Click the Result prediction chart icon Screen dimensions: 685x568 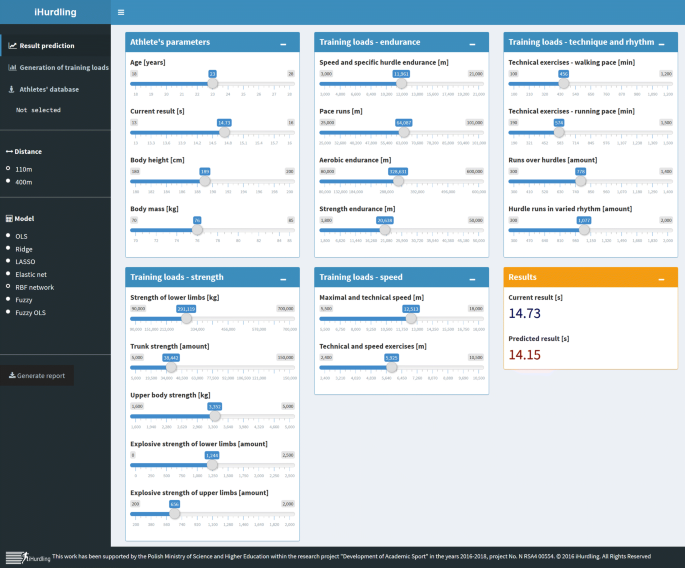[13, 45]
